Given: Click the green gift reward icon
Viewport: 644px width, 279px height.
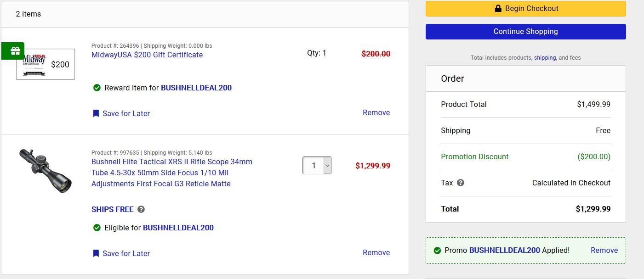Looking at the screenshot, I should pyautogui.click(x=15, y=50).
